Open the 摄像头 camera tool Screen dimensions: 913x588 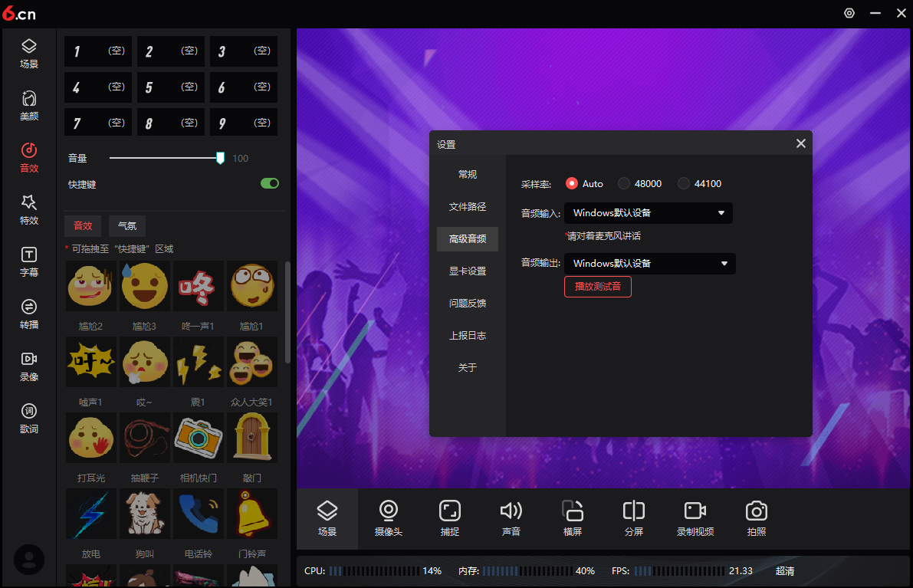point(388,518)
